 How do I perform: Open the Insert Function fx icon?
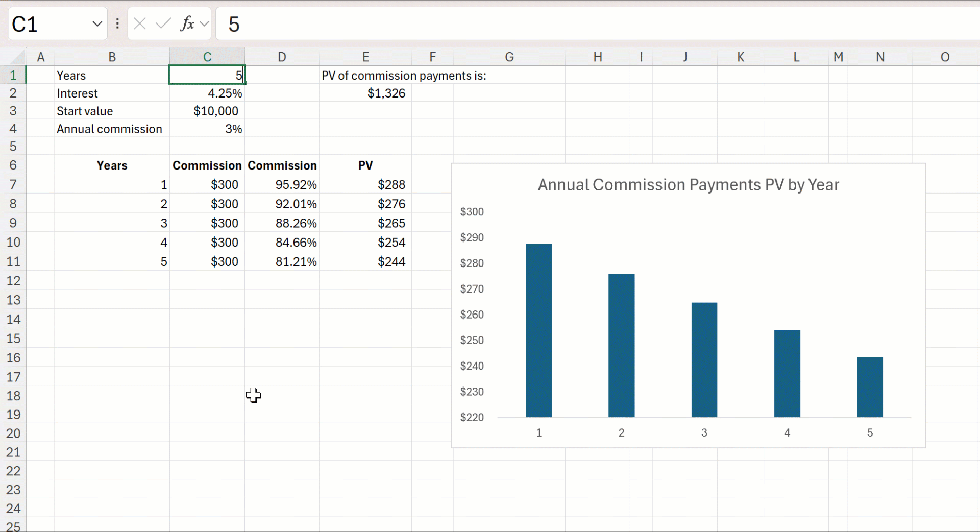tap(187, 23)
